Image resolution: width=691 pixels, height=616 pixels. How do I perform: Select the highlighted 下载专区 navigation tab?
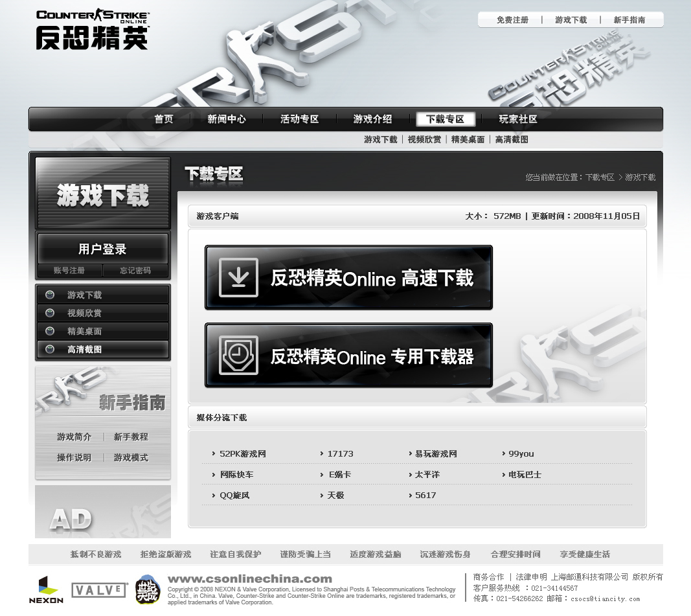coord(446,119)
